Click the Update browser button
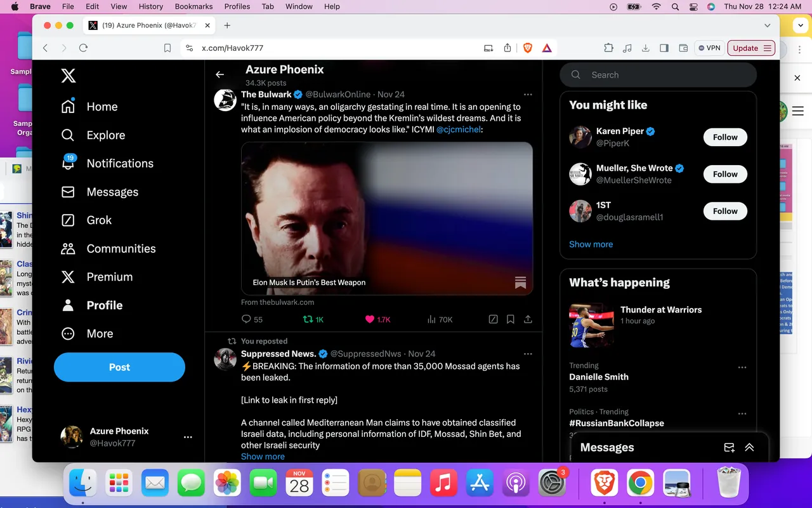 click(751, 48)
